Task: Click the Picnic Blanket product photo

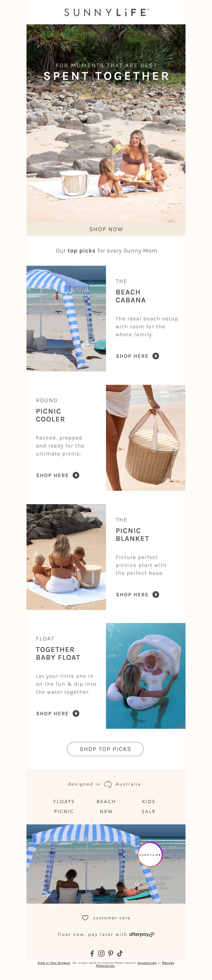Action: point(66,557)
